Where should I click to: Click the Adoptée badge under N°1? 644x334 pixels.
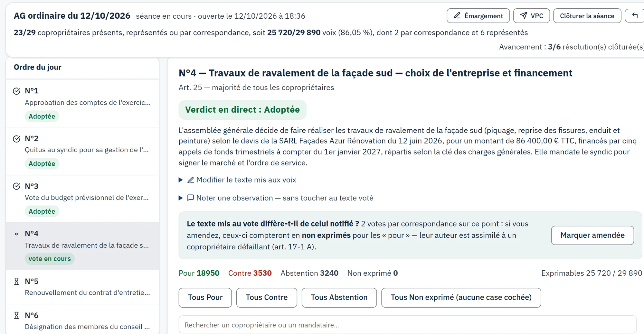tap(42, 116)
